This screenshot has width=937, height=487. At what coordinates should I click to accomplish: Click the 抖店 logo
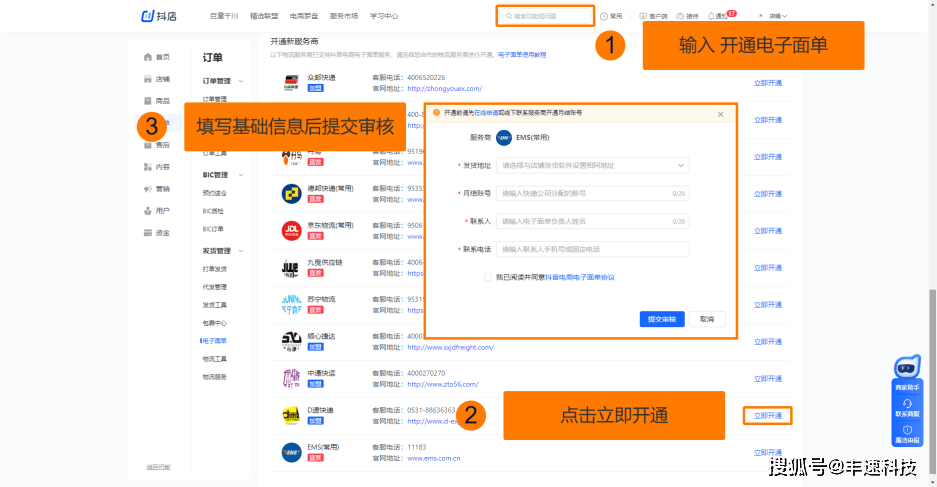click(x=159, y=16)
